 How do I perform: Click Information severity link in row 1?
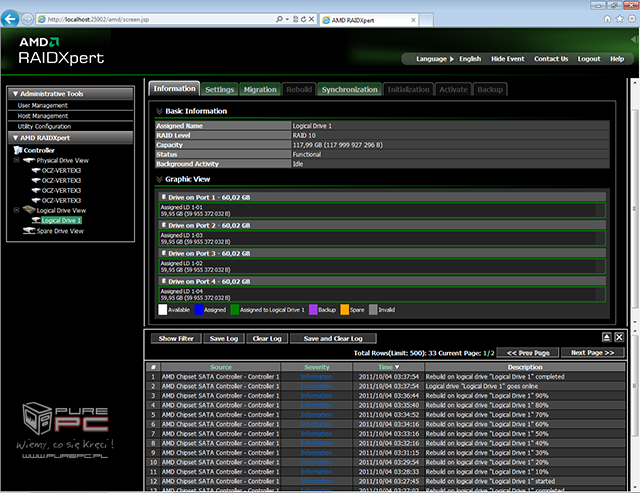pyautogui.click(x=316, y=377)
